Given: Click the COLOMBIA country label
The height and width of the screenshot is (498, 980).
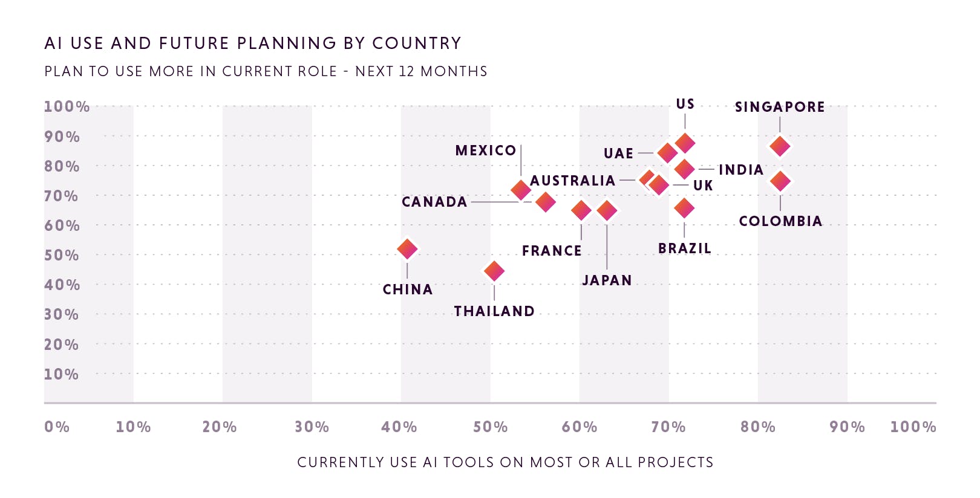Looking at the screenshot, I should 780,221.
